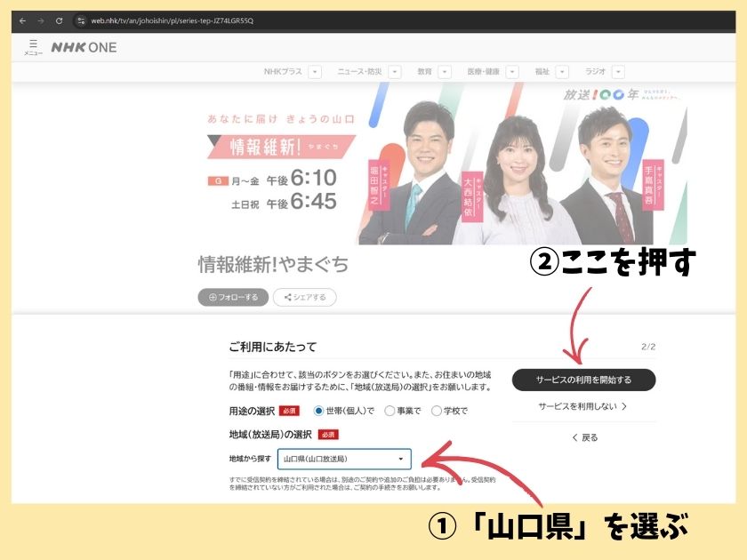Expand the NHKプラス dropdown arrow

pos(315,72)
